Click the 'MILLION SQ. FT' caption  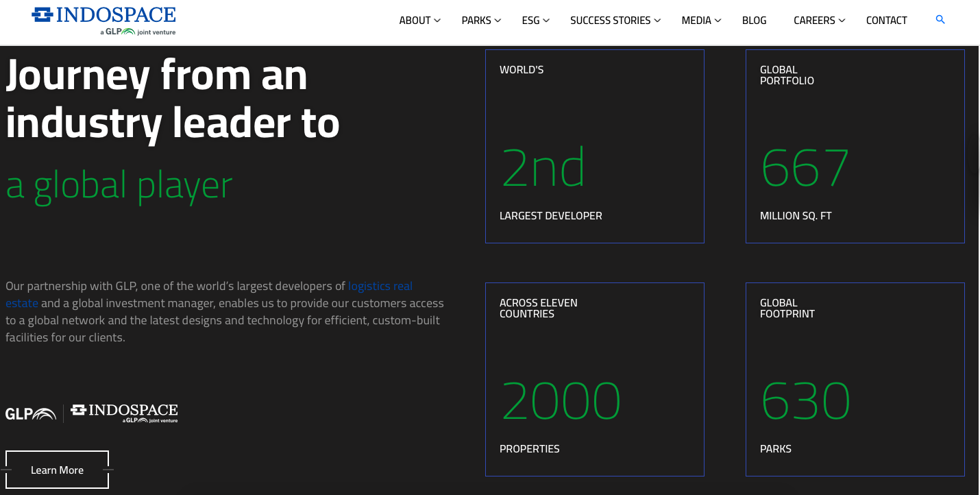pyautogui.click(x=796, y=216)
